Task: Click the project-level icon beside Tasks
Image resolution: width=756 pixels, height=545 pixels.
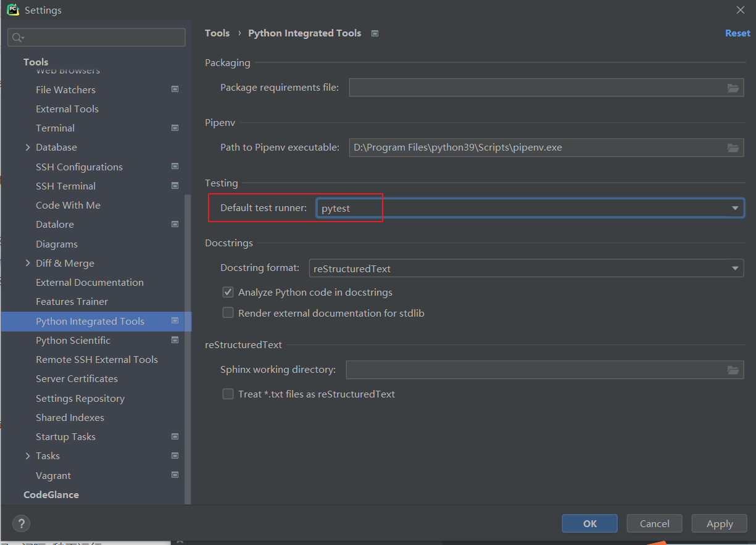Action: pyautogui.click(x=175, y=456)
